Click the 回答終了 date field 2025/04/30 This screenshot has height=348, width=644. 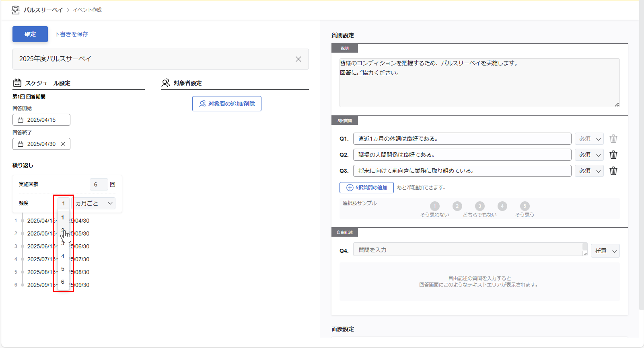pos(41,144)
